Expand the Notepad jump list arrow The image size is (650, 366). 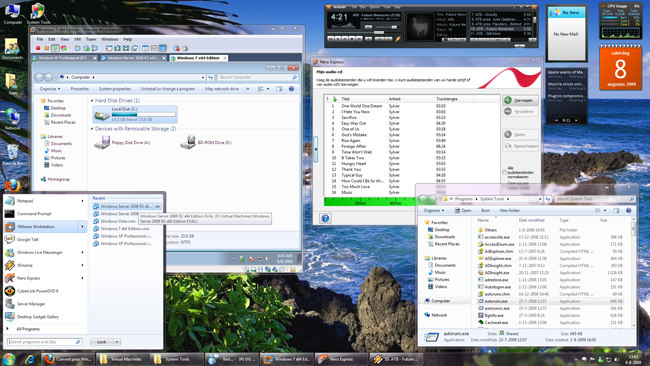tap(82, 201)
